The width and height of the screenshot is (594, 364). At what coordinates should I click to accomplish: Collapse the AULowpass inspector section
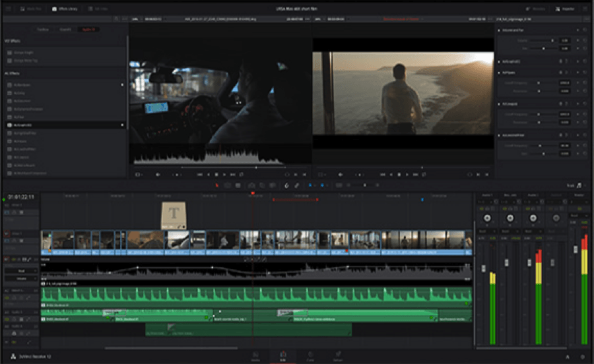tap(499, 104)
